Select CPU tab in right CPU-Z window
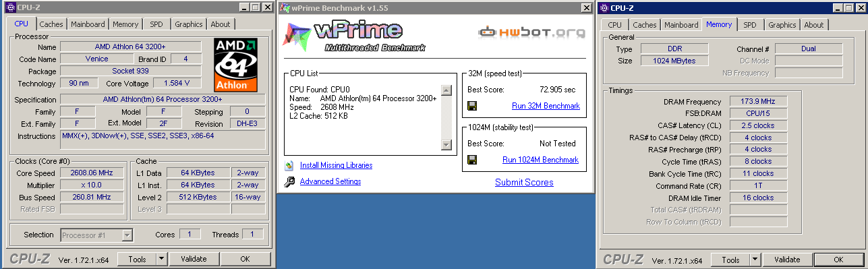Viewport: 868px width, 269px height. [614, 25]
